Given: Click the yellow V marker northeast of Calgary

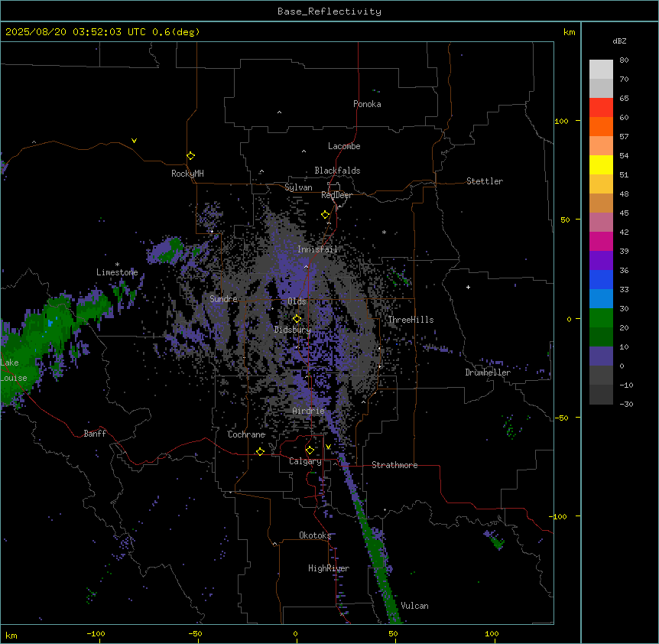Looking at the screenshot, I should click(x=328, y=447).
